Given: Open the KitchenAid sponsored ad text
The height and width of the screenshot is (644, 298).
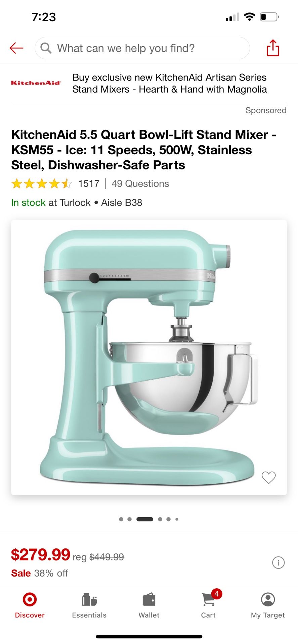Looking at the screenshot, I should pyautogui.click(x=170, y=84).
